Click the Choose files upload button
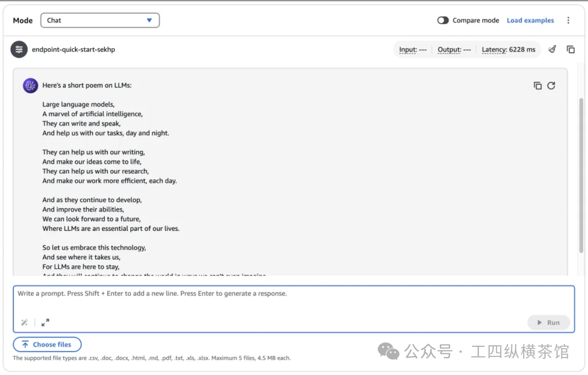588x375 pixels. (x=47, y=344)
